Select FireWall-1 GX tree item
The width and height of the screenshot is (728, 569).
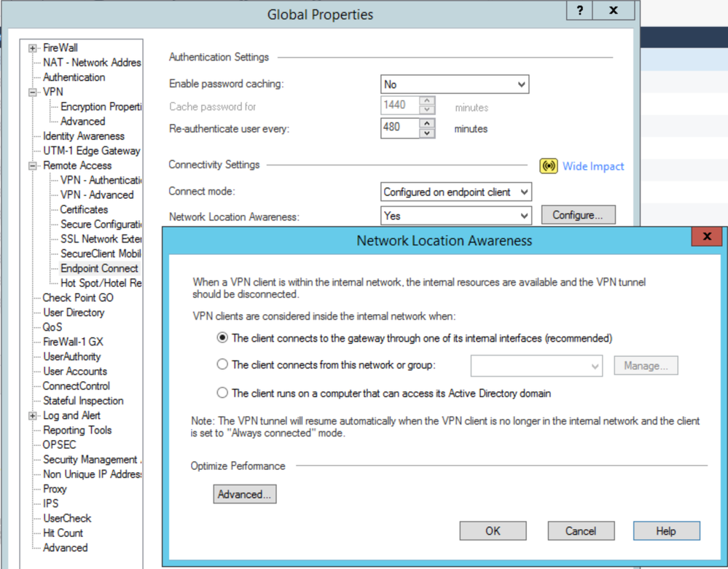[x=73, y=342]
